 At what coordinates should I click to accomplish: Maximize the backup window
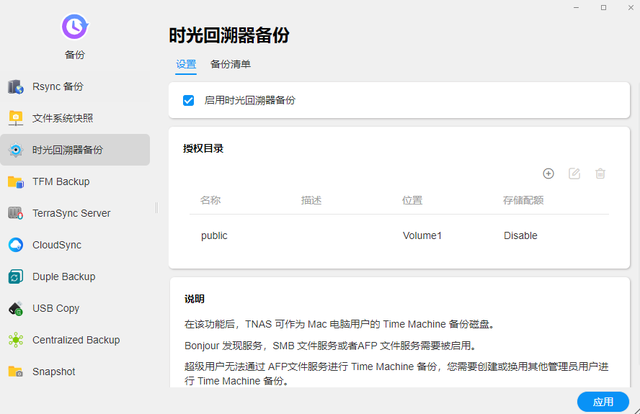(x=603, y=7)
